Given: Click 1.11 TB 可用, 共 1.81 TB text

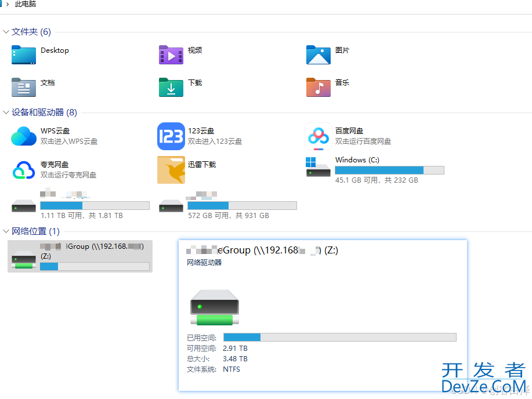Looking at the screenshot, I should click(82, 215).
